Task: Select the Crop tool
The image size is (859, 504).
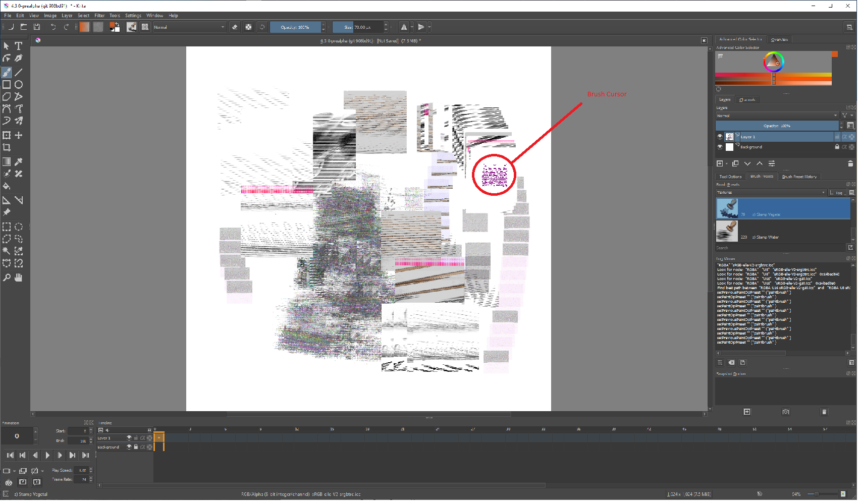Action: click(x=7, y=148)
